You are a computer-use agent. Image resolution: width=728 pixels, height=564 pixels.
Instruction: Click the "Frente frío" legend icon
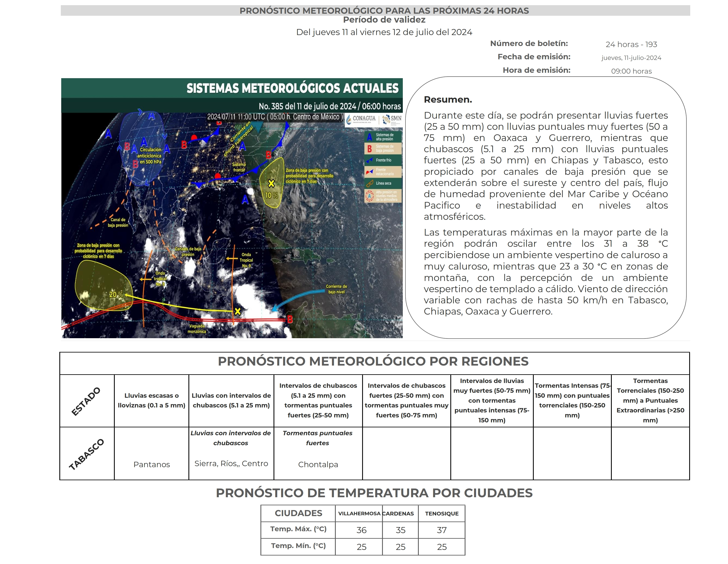point(369,160)
